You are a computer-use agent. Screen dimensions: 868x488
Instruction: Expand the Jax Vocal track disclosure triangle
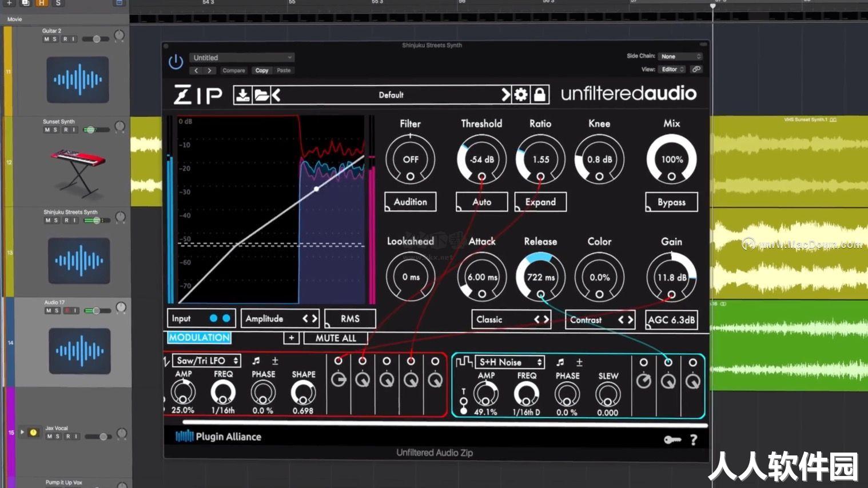(22, 432)
